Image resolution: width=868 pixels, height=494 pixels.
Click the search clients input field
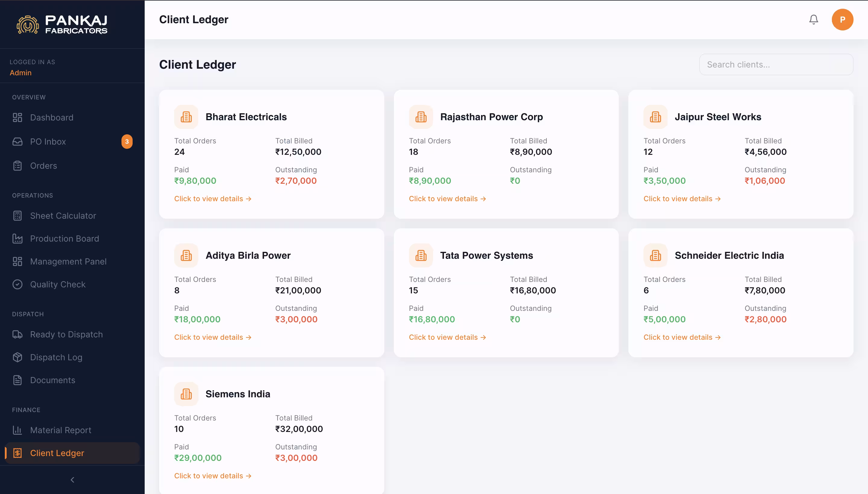point(776,64)
